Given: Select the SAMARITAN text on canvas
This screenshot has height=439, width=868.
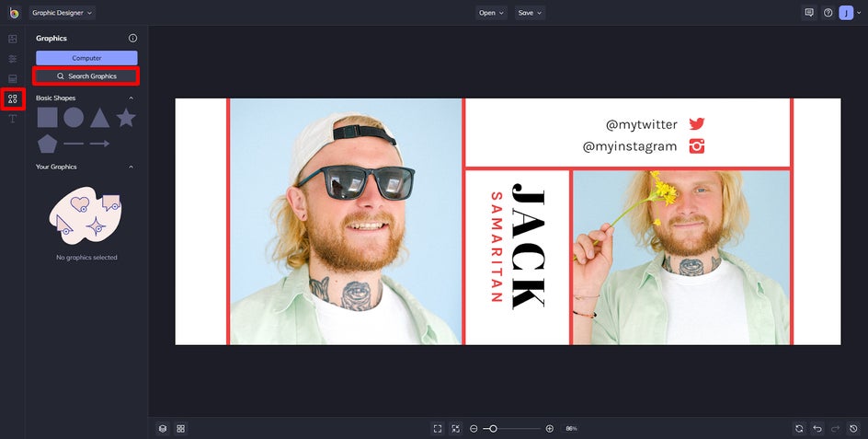Looking at the screenshot, I should (x=496, y=247).
